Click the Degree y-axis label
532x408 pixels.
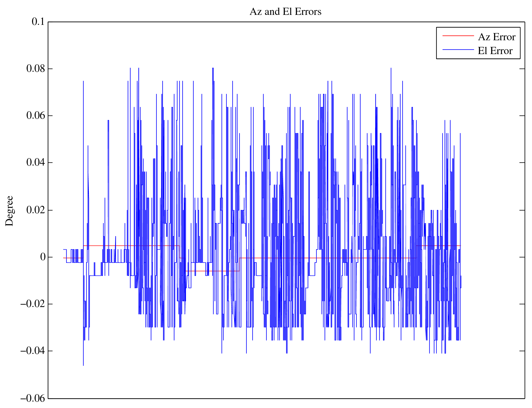point(9,211)
